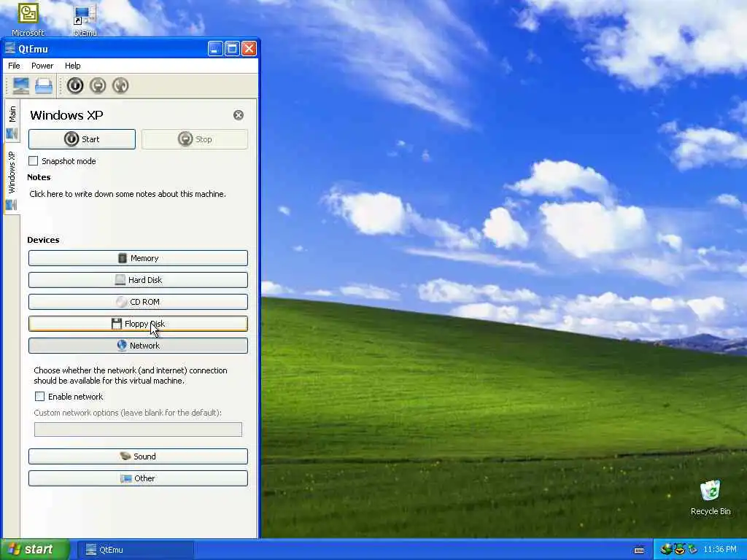Click the new virtual machine toolbar icon
Viewport: 747px width, 560px height.
(x=21, y=86)
